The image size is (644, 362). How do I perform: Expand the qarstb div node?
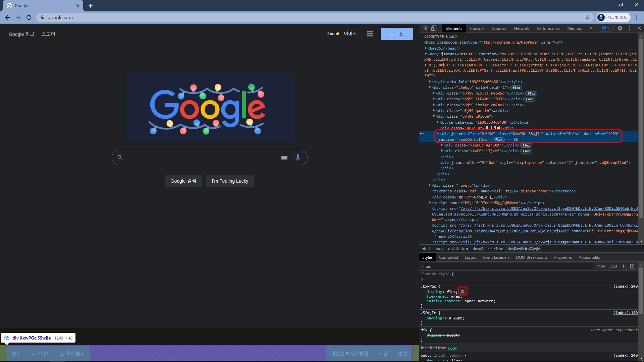coord(434,111)
